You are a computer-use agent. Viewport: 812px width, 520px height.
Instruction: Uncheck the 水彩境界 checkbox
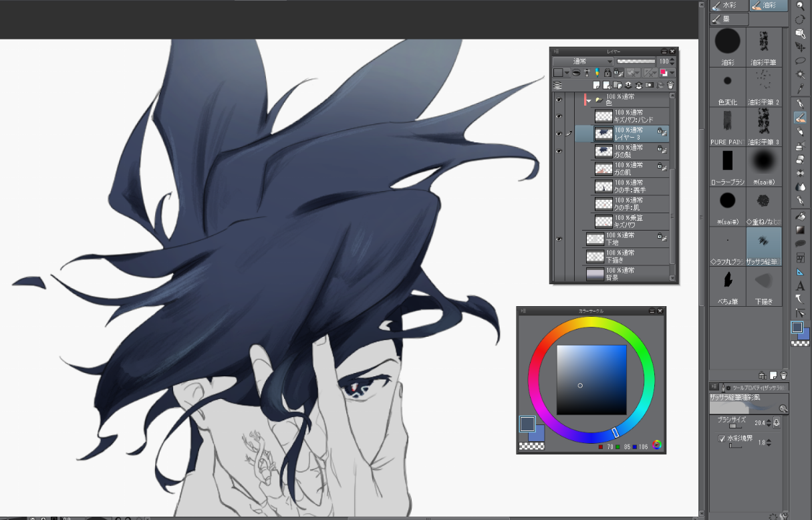click(x=721, y=438)
